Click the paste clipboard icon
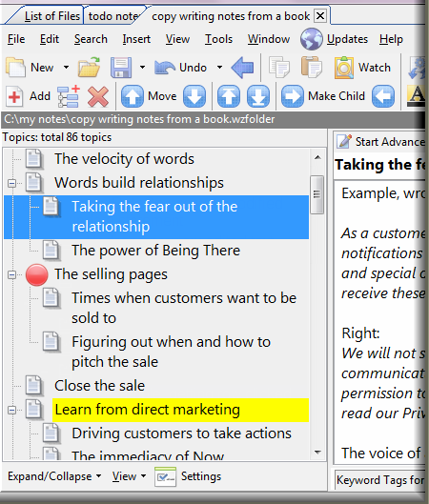The image size is (429, 504). 312,68
